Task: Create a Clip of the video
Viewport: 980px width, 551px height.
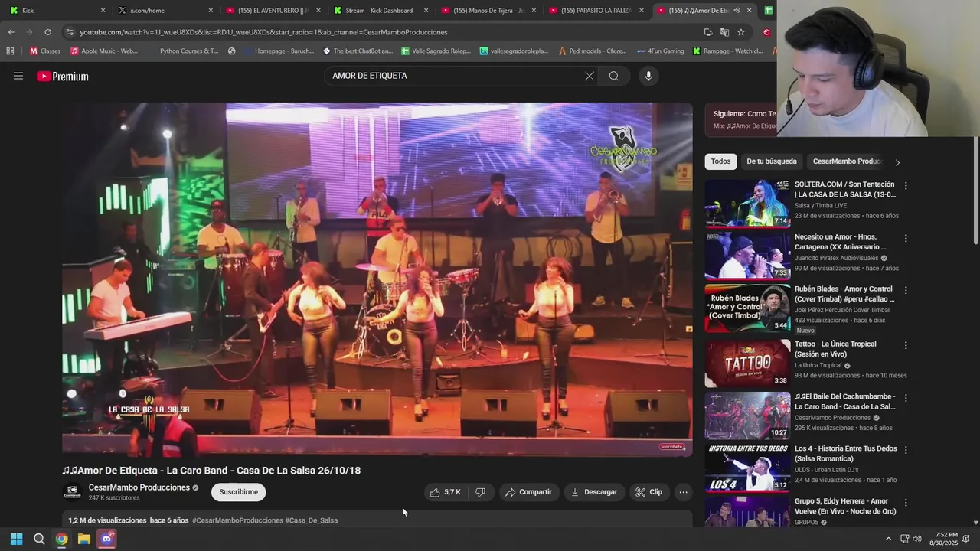Action: coord(649,492)
